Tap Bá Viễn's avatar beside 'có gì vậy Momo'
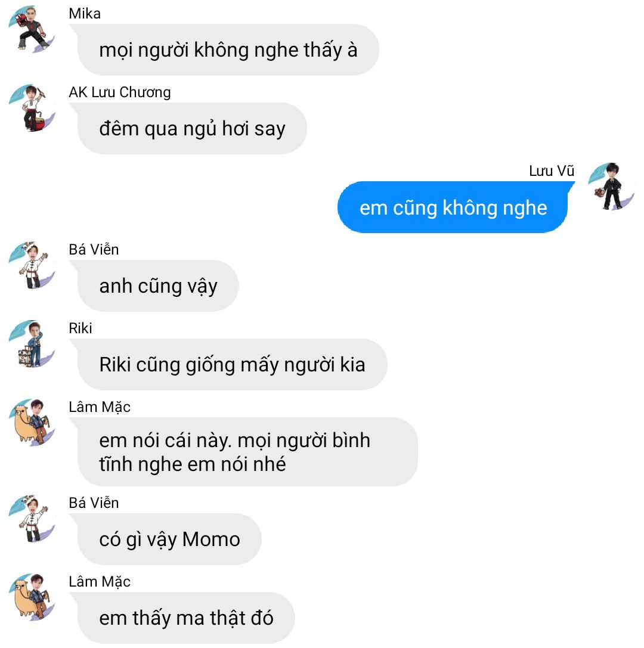The width and height of the screenshot is (644, 648). pos(32,518)
